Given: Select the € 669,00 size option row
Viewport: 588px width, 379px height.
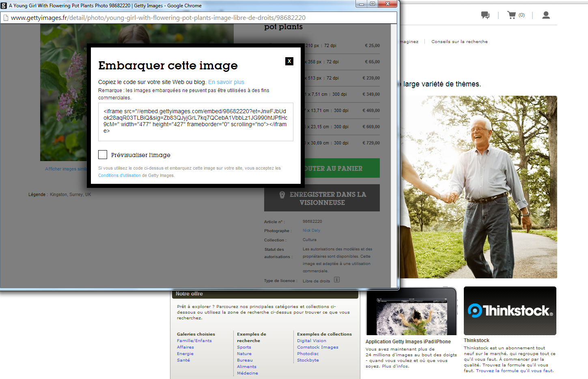Looking at the screenshot, I should pyautogui.click(x=342, y=127).
